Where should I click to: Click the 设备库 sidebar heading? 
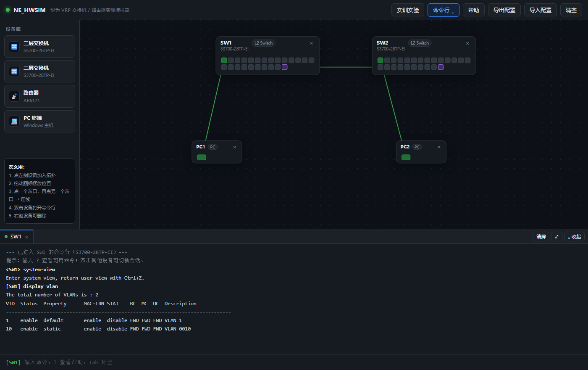click(13, 29)
